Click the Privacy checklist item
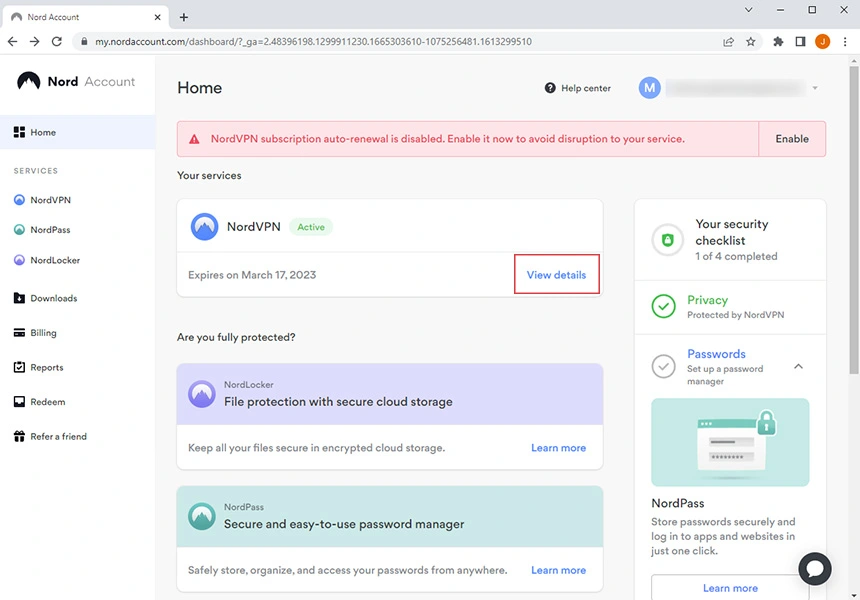 click(x=707, y=300)
